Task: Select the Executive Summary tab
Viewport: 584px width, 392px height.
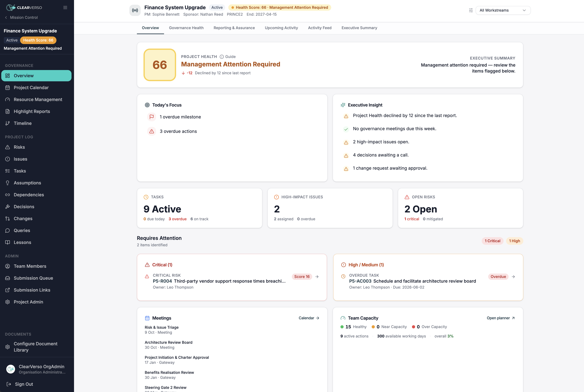Action: [359, 28]
